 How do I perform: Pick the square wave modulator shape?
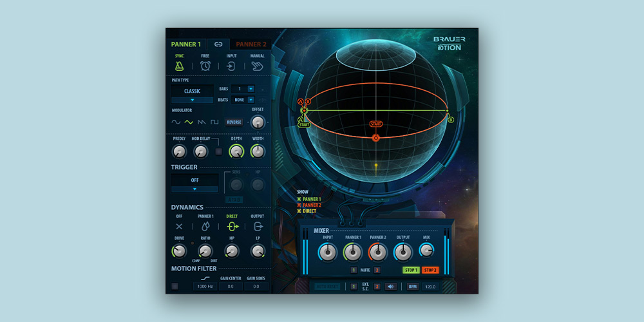(x=214, y=122)
